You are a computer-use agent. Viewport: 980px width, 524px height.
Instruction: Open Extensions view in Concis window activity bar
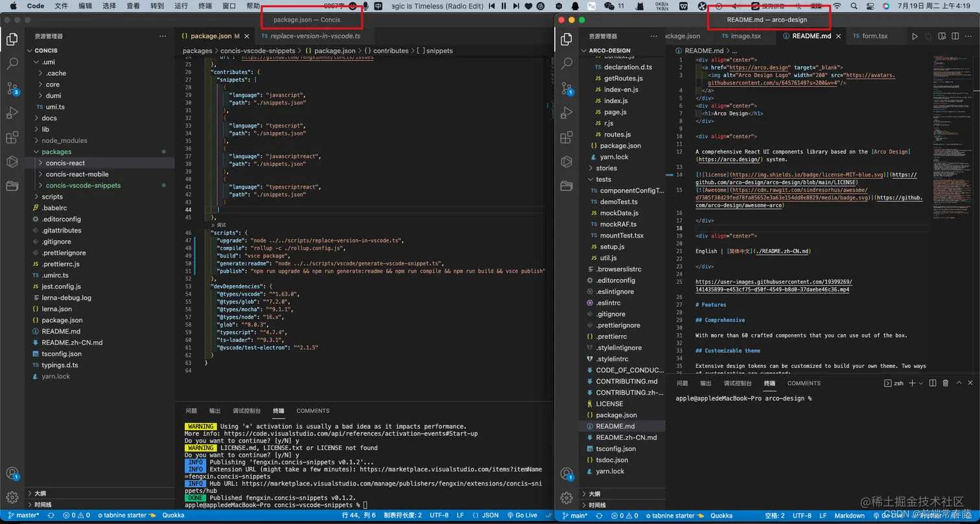pyautogui.click(x=12, y=137)
